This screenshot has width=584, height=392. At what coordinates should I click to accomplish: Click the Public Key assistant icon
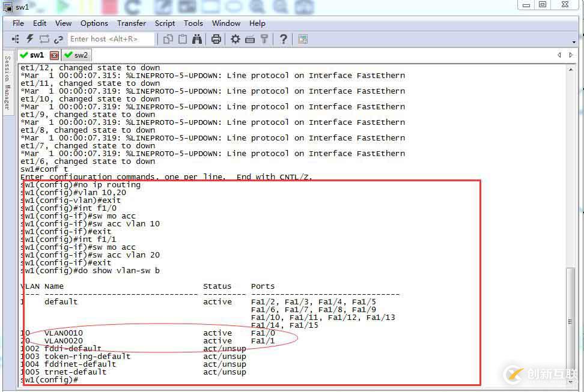(x=264, y=38)
